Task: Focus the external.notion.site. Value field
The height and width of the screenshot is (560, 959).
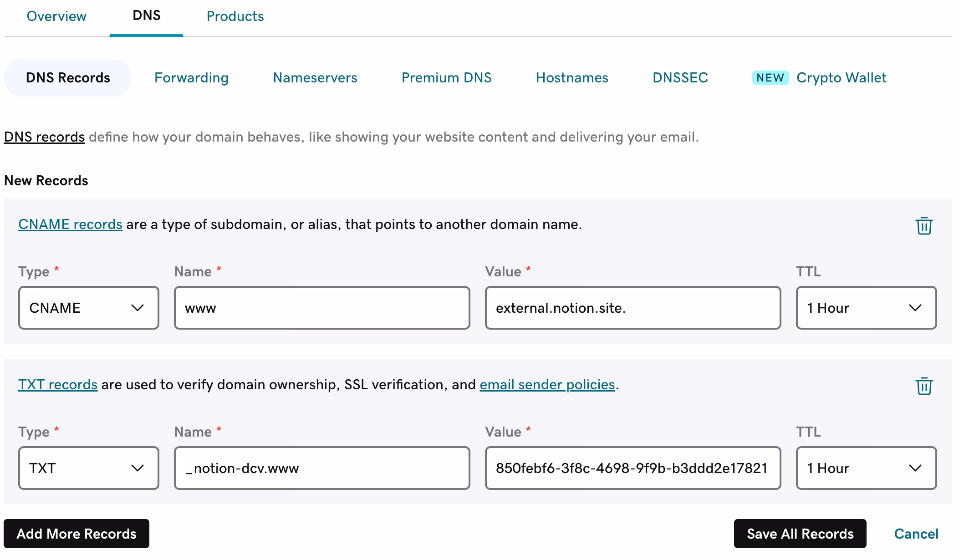Action: (x=633, y=308)
